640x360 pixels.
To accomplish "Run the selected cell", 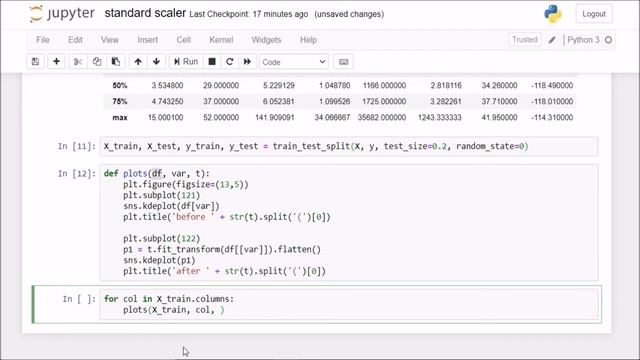I will pyautogui.click(x=186, y=62).
